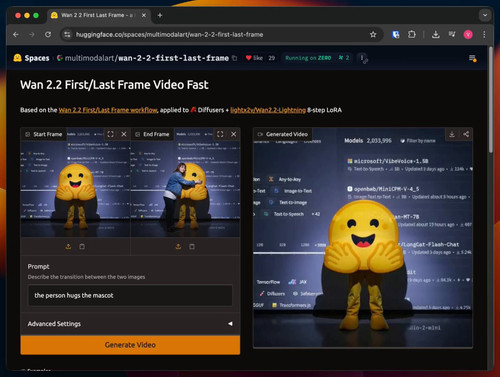Image resolution: width=500 pixels, height=377 pixels.
Task: Select the Wan 2 2 First Last Frame tab
Action: tap(98, 15)
